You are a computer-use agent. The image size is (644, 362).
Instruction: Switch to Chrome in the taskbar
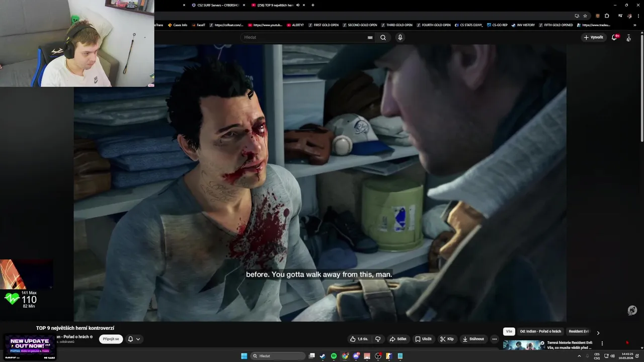(x=345, y=356)
